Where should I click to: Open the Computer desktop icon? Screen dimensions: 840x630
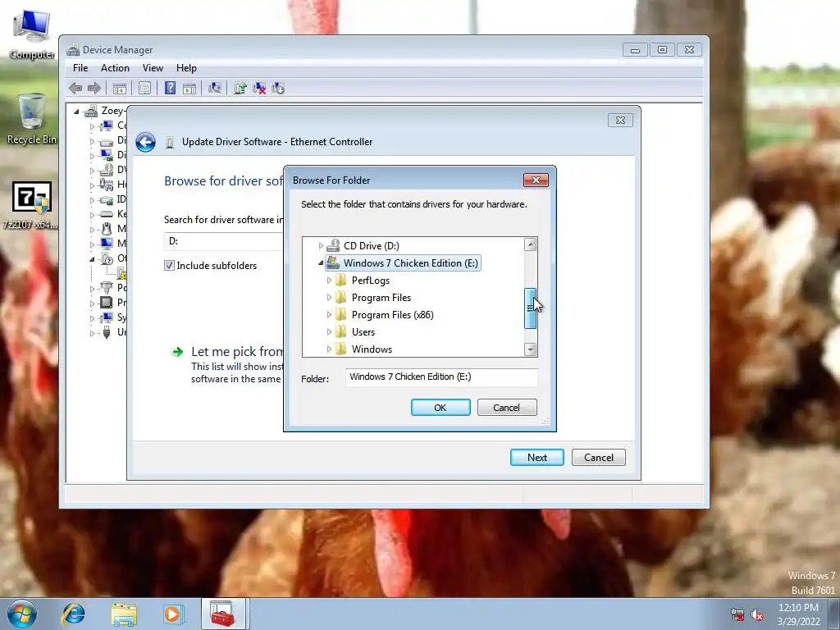32,34
